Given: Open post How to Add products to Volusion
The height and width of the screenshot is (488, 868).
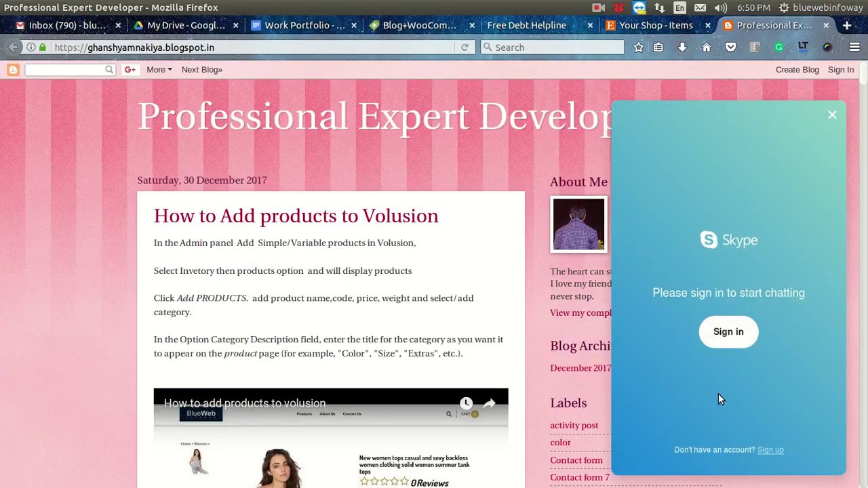Looking at the screenshot, I should coord(296,216).
